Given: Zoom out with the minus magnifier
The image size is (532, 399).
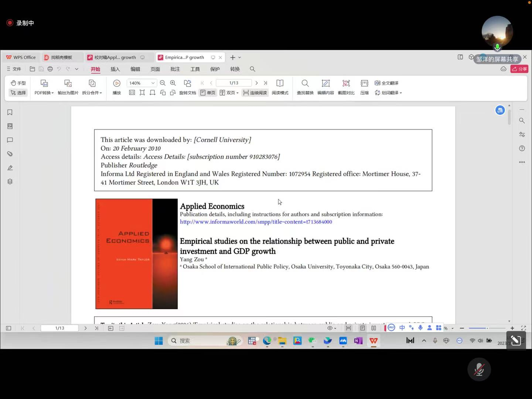Looking at the screenshot, I should pyautogui.click(x=163, y=83).
